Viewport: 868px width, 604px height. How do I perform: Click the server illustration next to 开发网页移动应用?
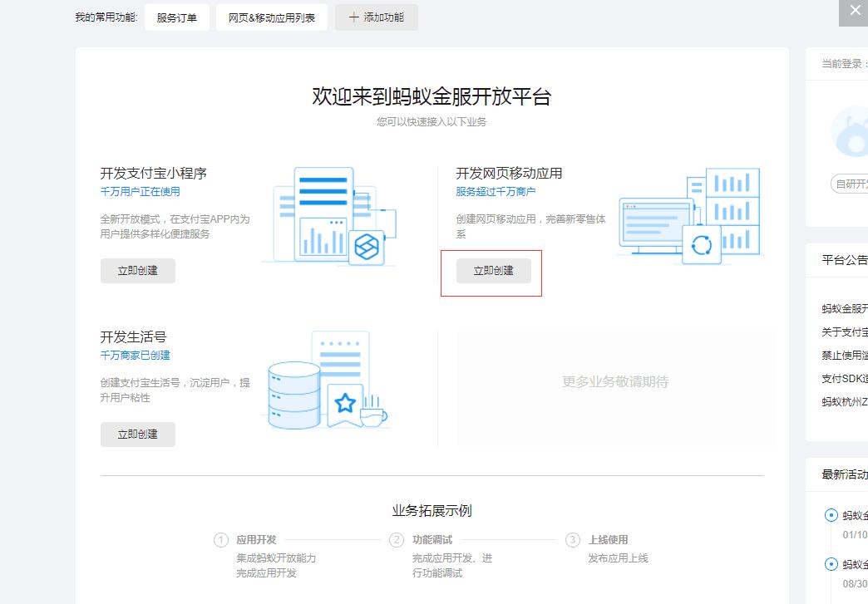coord(690,216)
